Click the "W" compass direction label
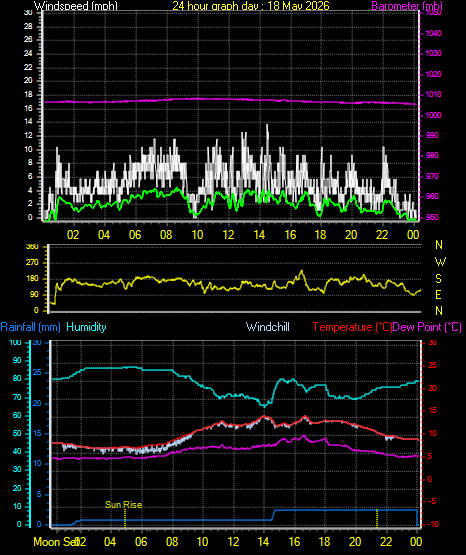Image resolution: width=466 pixels, height=555 pixels. coord(440,262)
